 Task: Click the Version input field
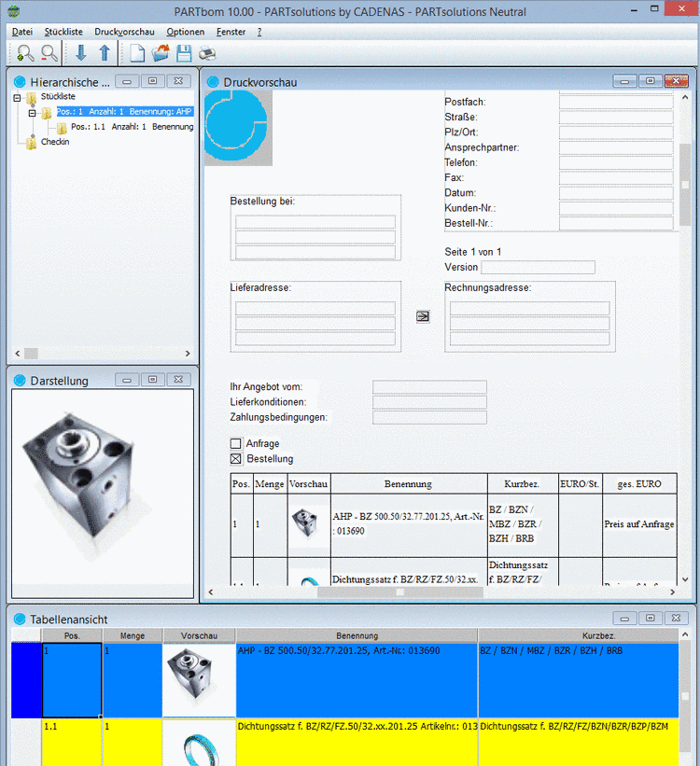pyautogui.click(x=538, y=267)
